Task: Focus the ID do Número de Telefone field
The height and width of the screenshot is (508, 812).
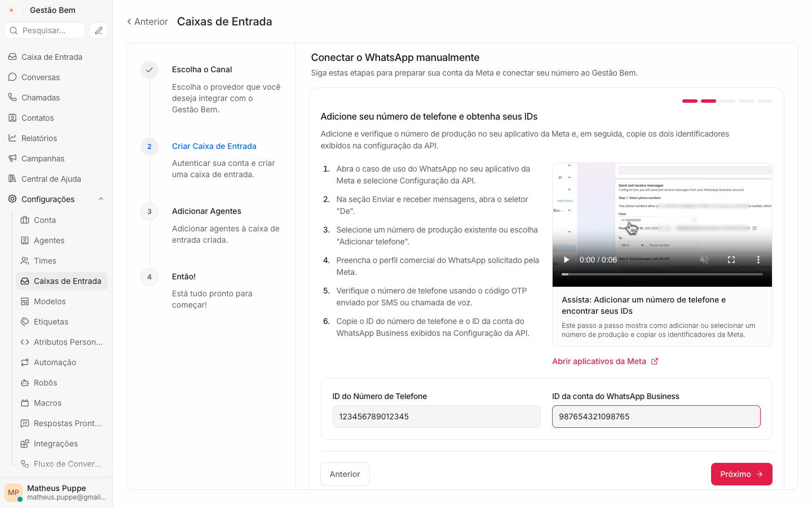Action: click(x=436, y=417)
